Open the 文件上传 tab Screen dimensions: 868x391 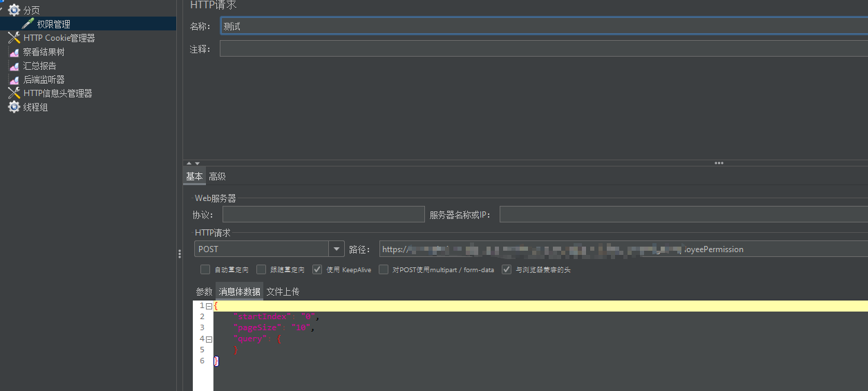tap(283, 292)
